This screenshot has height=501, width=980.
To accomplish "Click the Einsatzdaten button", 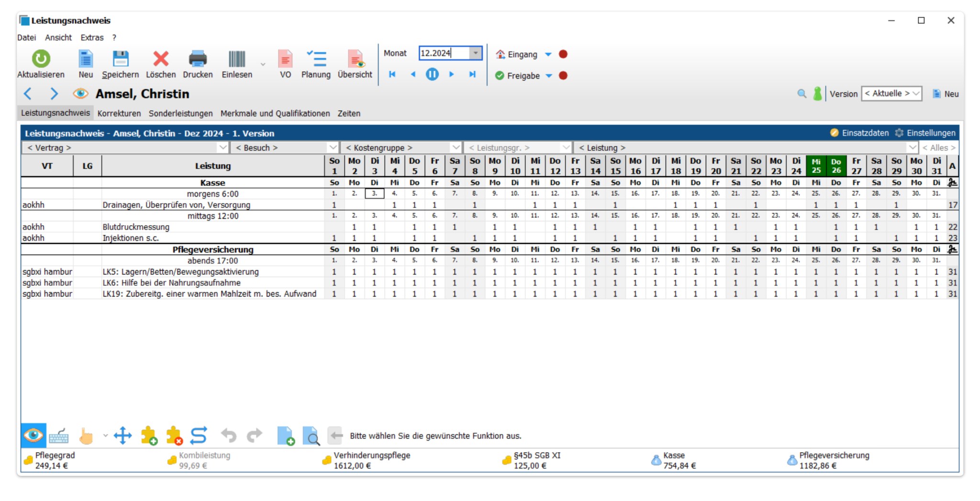I will [x=859, y=133].
